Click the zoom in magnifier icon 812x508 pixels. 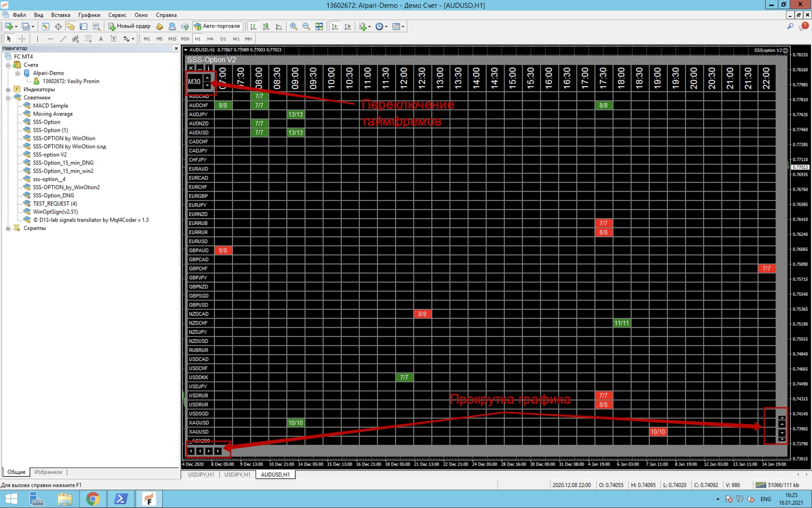click(294, 26)
